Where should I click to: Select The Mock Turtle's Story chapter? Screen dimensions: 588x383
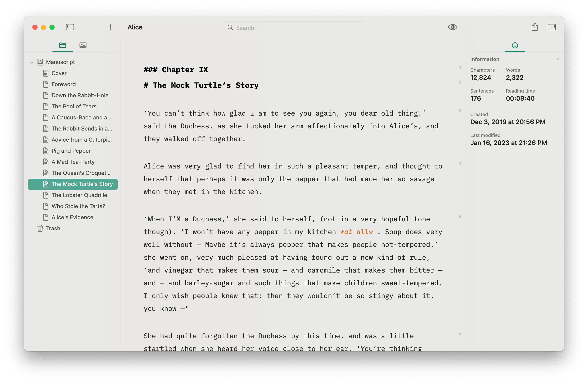pos(73,184)
